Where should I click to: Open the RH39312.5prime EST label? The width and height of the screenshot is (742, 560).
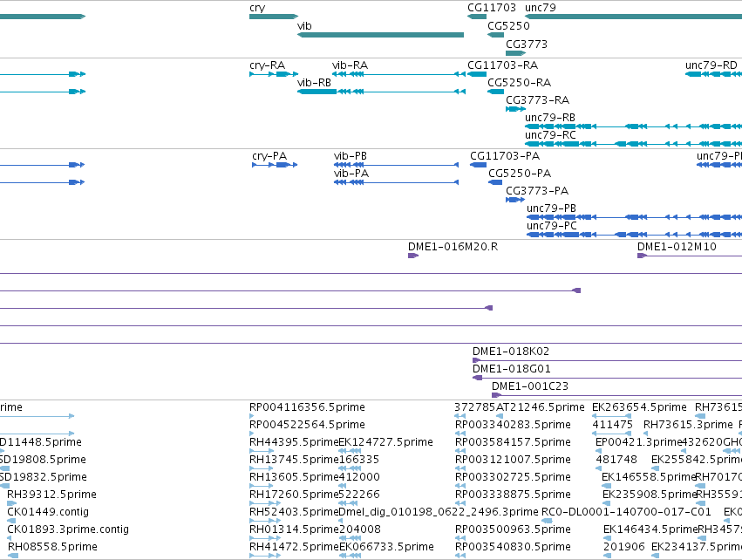coord(51,495)
